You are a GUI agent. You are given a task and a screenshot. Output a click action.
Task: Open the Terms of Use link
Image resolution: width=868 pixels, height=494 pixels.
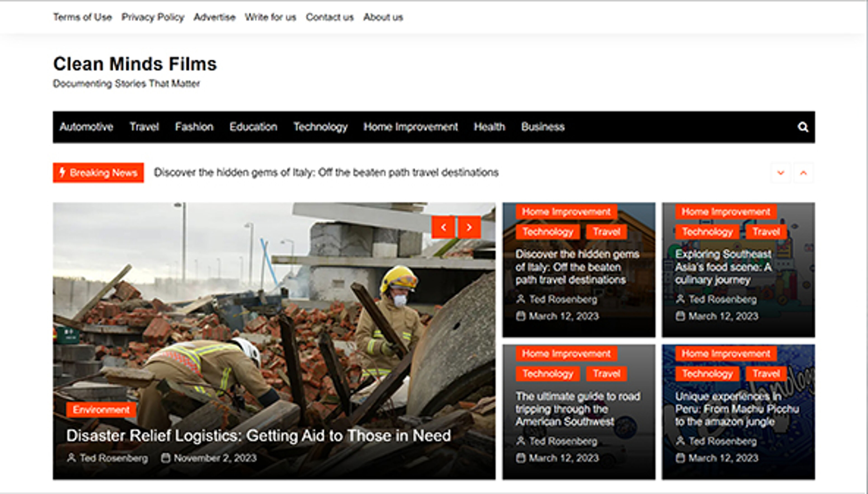83,17
